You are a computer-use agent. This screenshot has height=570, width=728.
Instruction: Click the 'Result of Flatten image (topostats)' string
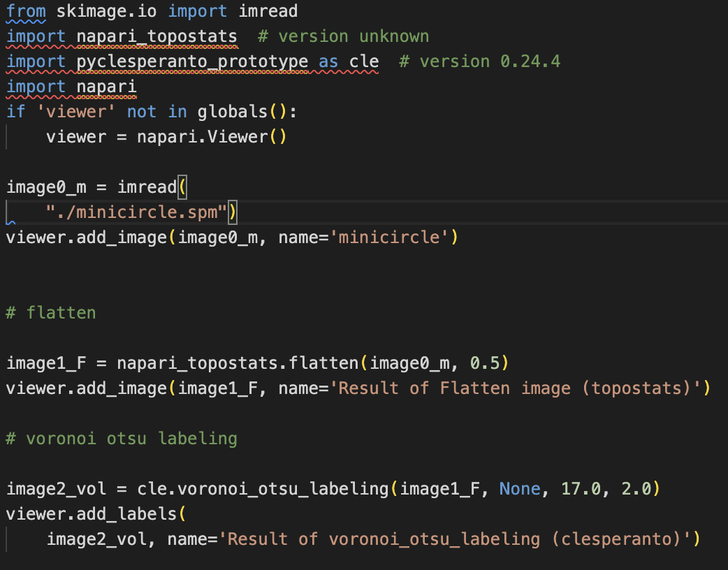(x=520, y=388)
